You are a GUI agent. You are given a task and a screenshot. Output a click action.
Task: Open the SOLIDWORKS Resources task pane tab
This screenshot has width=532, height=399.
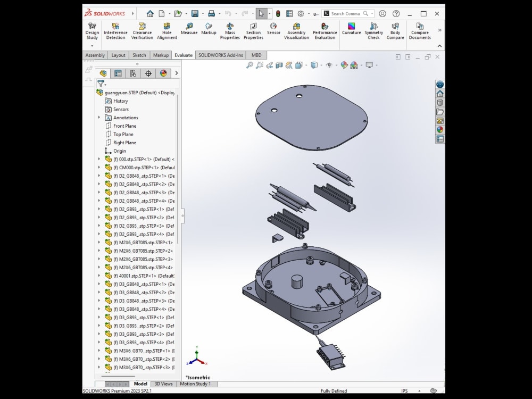pos(440,93)
